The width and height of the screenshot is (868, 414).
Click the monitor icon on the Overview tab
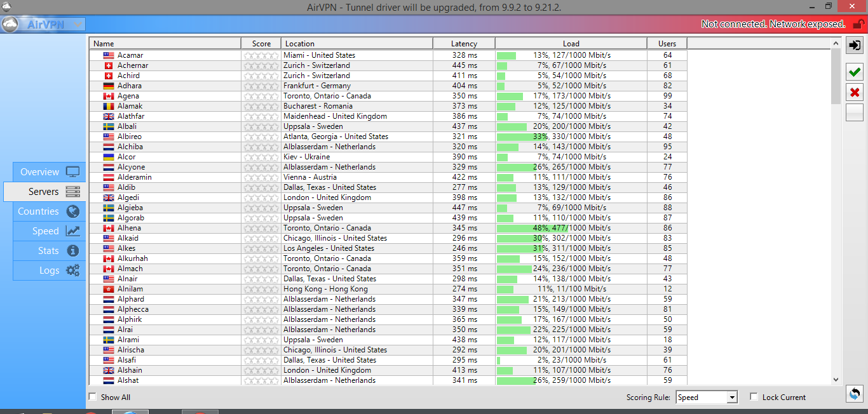coord(72,172)
